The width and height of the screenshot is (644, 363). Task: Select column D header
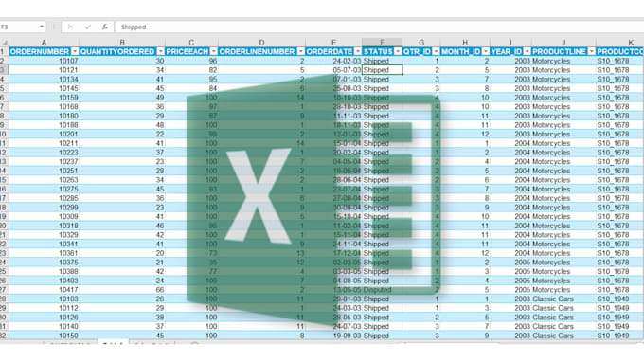pos(261,43)
